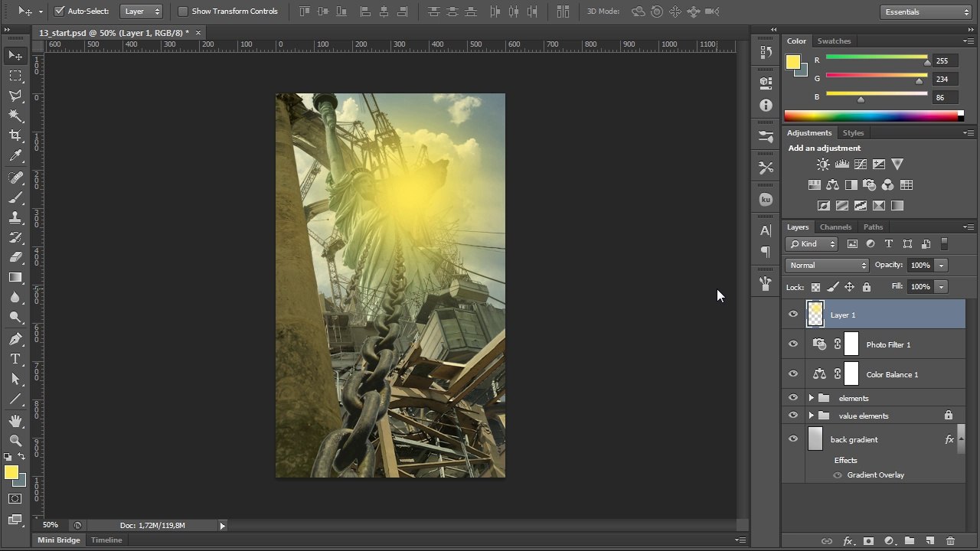The width and height of the screenshot is (980, 551).
Task: Open the Timeline tab
Action: point(106,540)
